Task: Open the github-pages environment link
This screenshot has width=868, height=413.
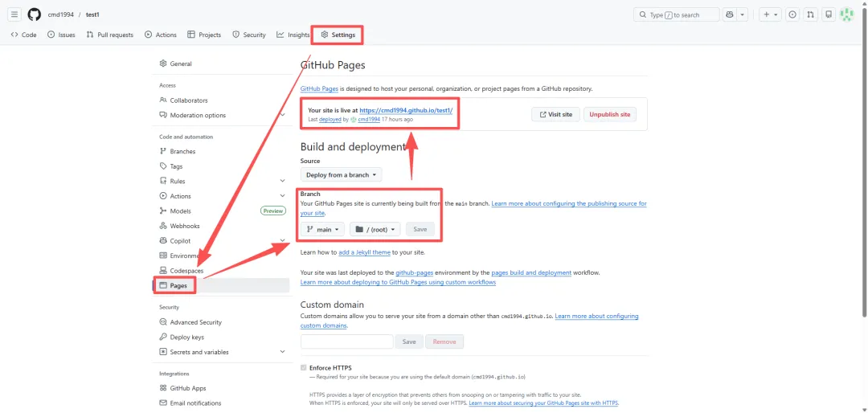Action: [x=415, y=273]
